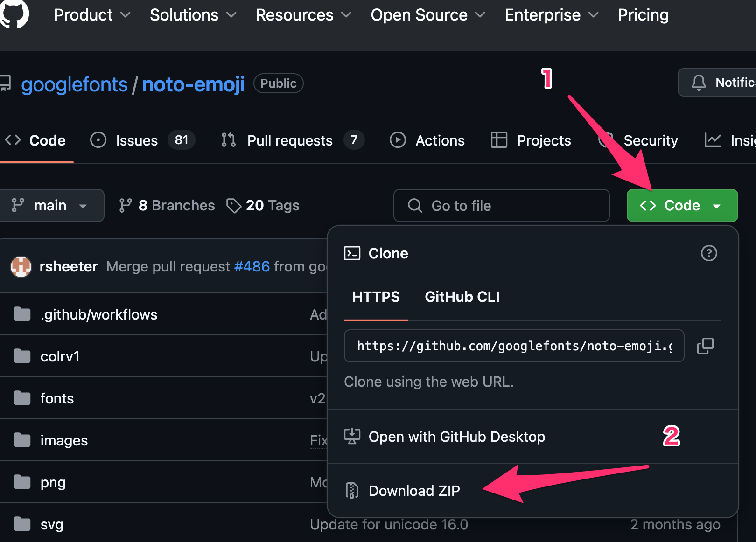The height and width of the screenshot is (542, 756).
Task: View the 8 Branches link
Action: click(167, 205)
